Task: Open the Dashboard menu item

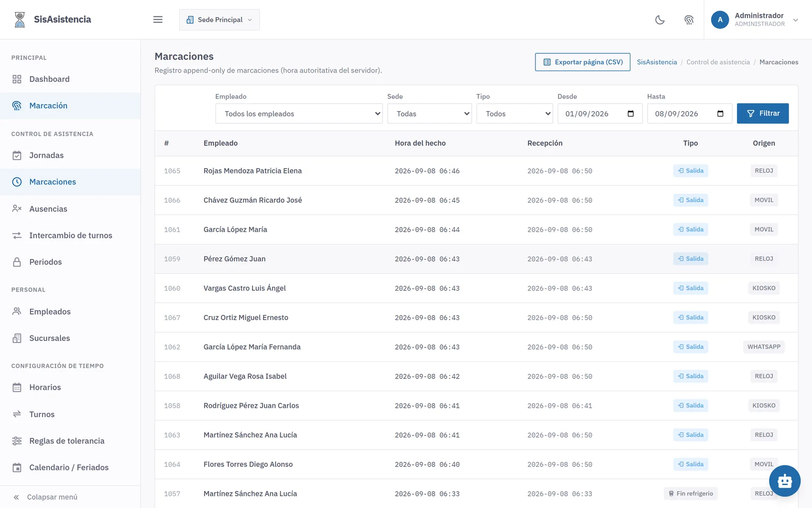Action: pos(70,79)
